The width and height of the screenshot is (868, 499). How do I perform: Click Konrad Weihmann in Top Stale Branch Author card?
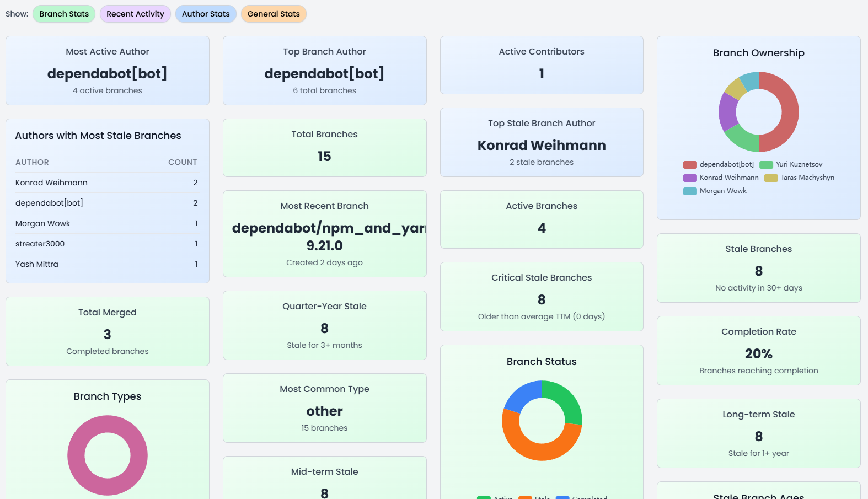tap(542, 145)
